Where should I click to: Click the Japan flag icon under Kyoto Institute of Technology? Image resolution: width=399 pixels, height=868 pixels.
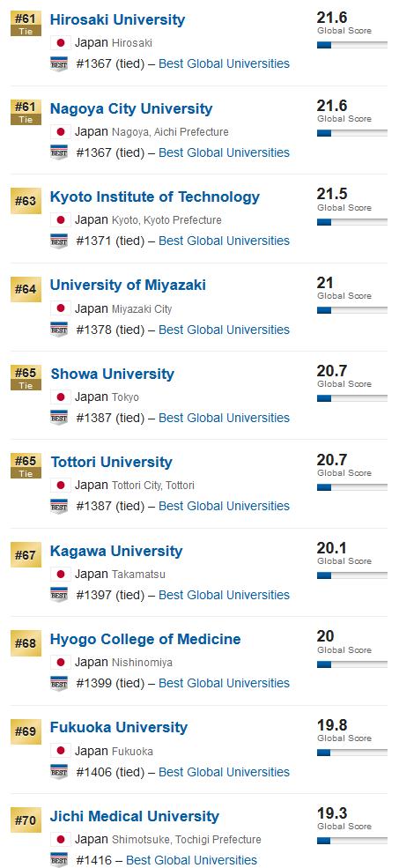click(60, 219)
